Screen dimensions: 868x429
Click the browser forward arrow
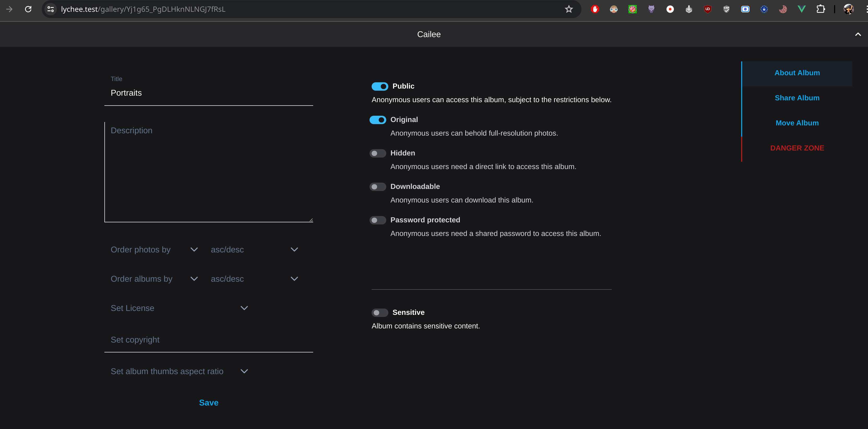[9, 9]
